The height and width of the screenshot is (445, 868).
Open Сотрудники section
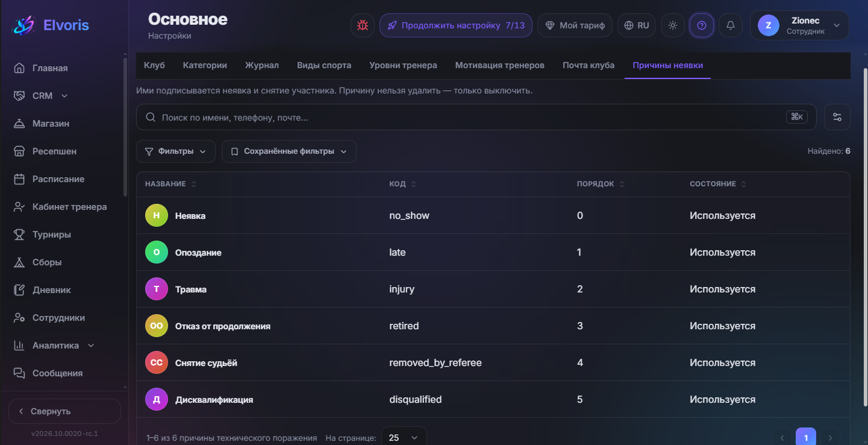[x=58, y=318]
